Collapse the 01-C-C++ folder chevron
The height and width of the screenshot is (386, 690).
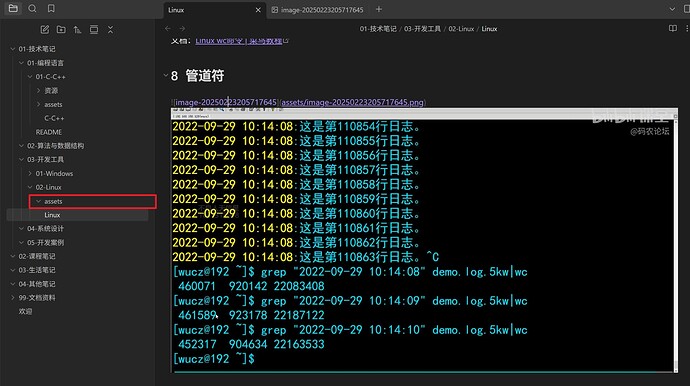30,77
